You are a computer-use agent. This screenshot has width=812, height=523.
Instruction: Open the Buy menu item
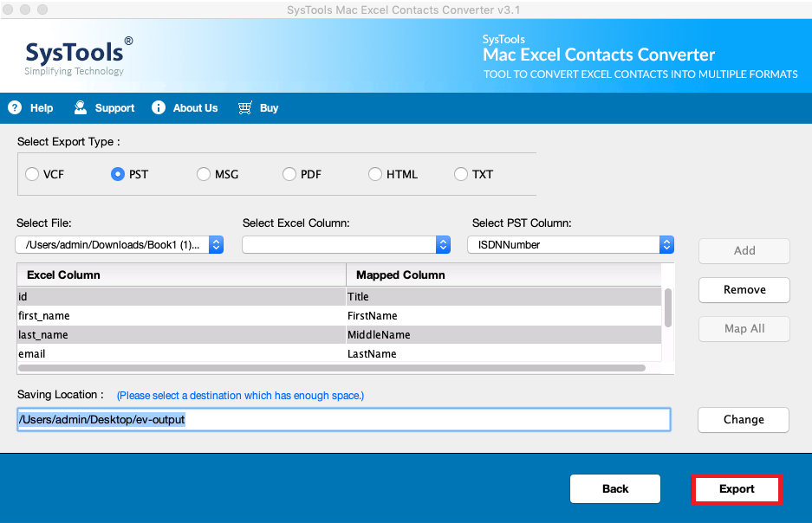click(x=258, y=107)
